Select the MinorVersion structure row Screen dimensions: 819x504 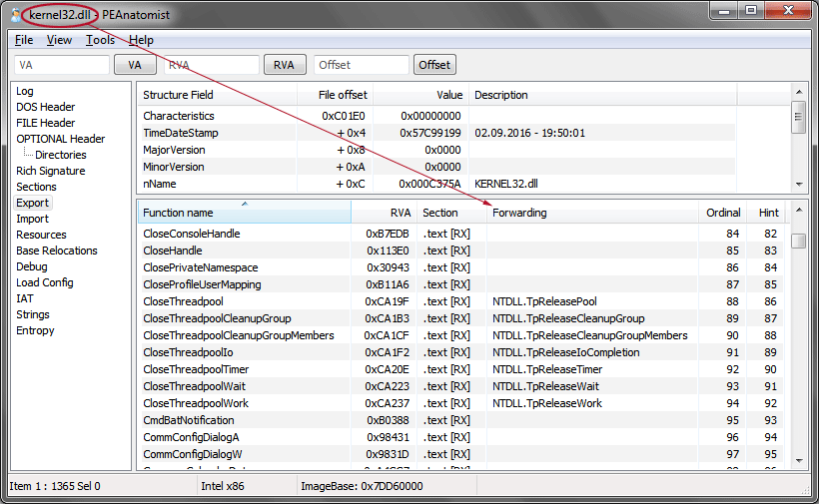(x=436, y=167)
